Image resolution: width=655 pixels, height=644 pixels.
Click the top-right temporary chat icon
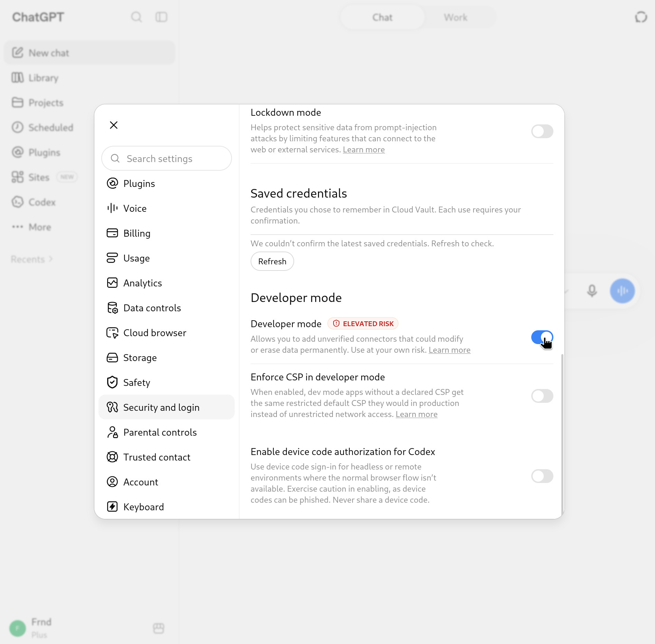click(x=641, y=17)
